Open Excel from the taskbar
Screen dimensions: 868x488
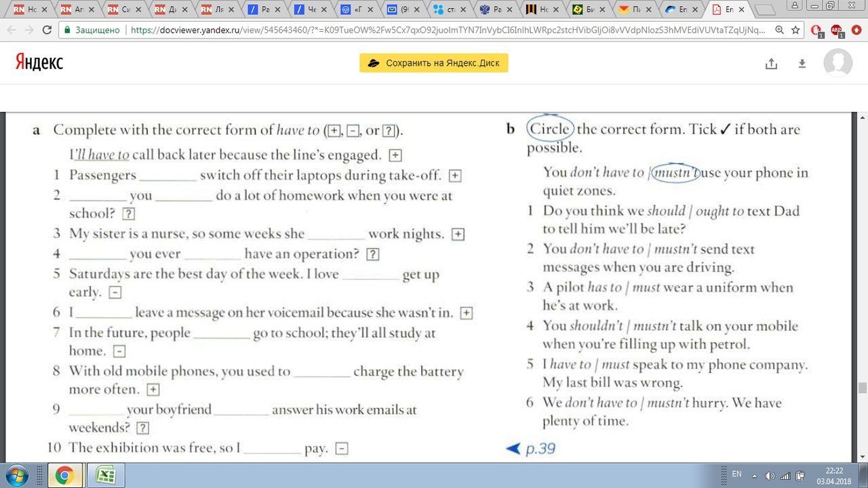[104, 475]
